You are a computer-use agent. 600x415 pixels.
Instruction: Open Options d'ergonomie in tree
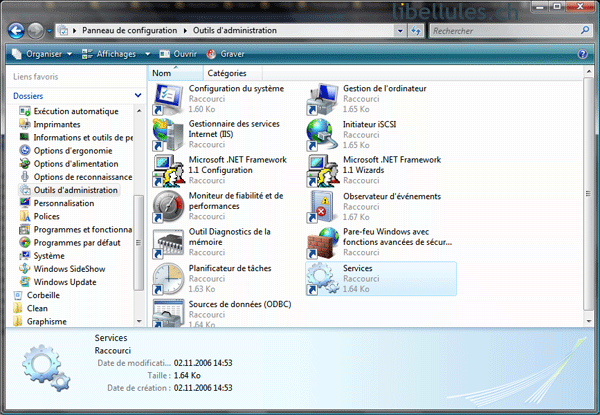click(66, 151)
